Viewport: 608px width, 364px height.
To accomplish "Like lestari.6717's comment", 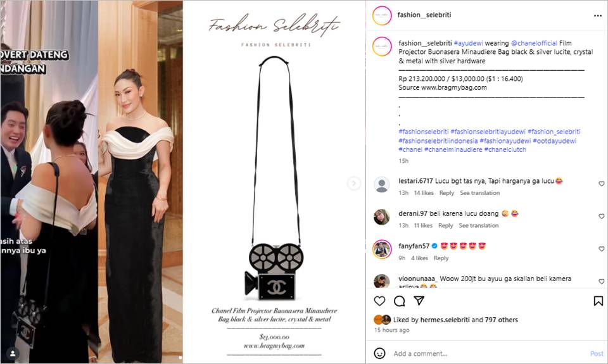I will [602, 184].
